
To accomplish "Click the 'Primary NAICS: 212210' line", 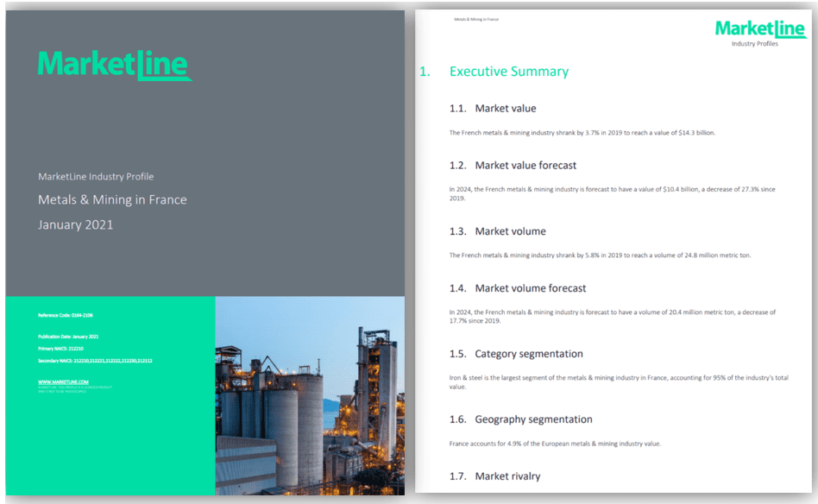I will pyautogui.click(x=60, y=349).
